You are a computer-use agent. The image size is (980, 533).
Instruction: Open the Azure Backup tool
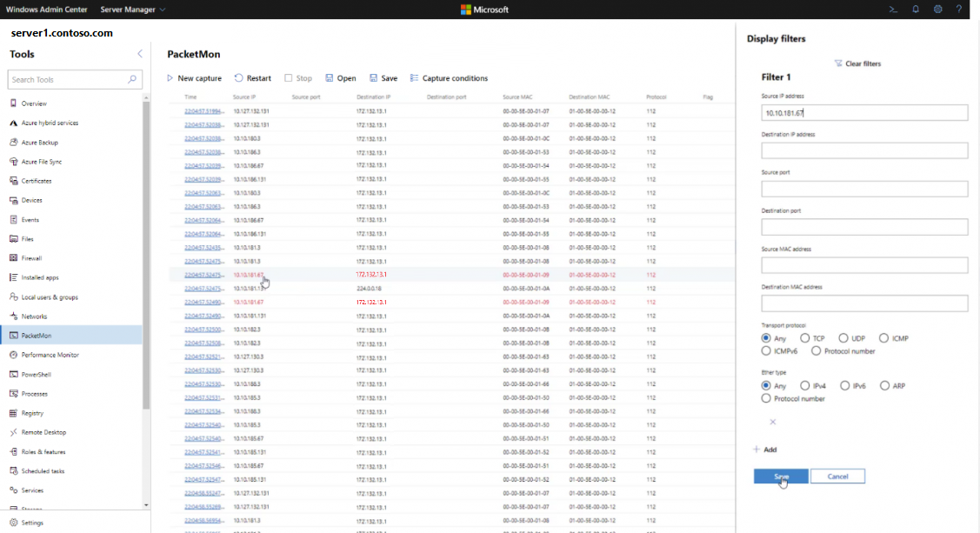pos(39,143)
